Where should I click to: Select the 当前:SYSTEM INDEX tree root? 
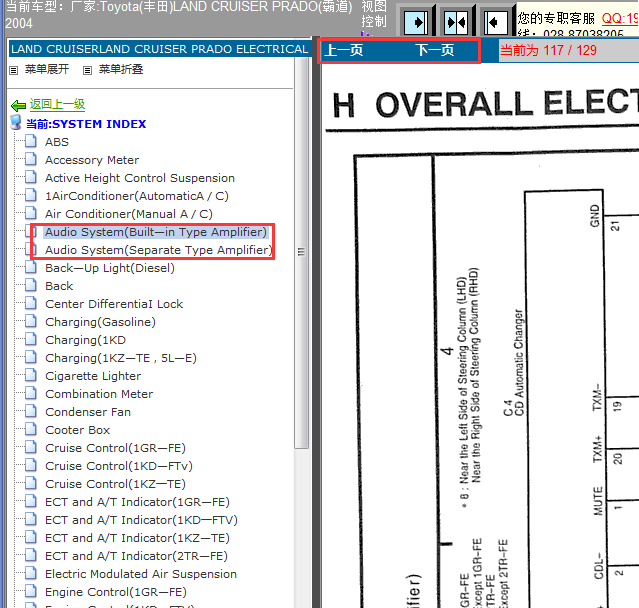[86, 124]
